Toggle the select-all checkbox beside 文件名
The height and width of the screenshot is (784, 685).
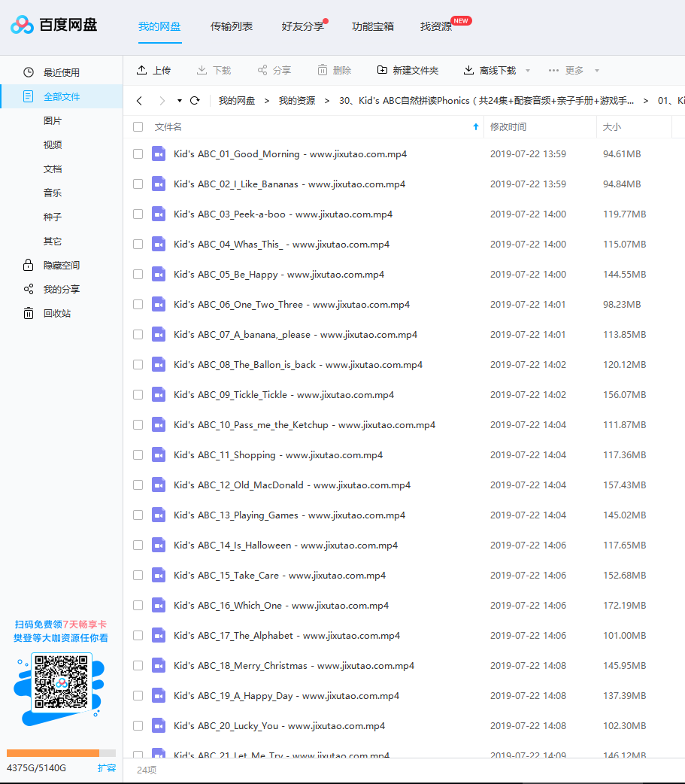pyautogui.click(x=138, y=127)
